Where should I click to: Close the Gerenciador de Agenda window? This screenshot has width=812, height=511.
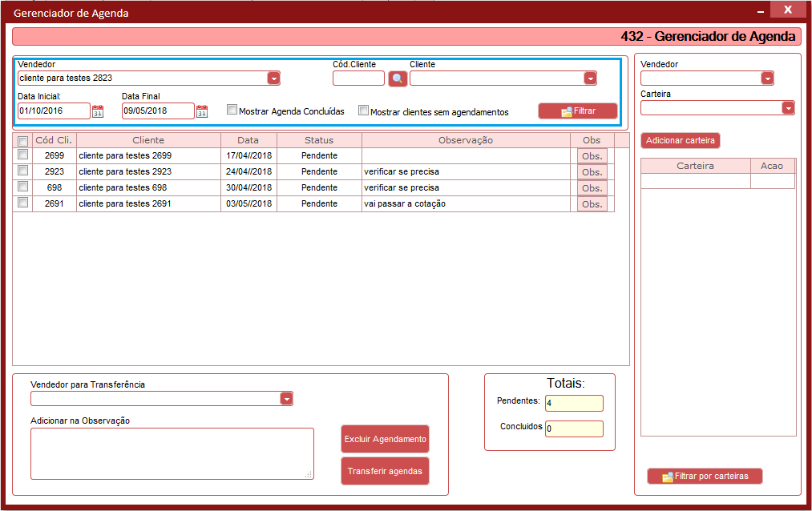(x=788, y=10)
